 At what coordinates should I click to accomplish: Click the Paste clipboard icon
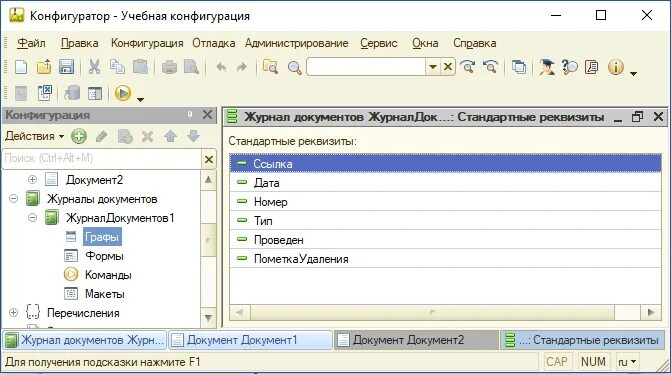pos(140,67)
